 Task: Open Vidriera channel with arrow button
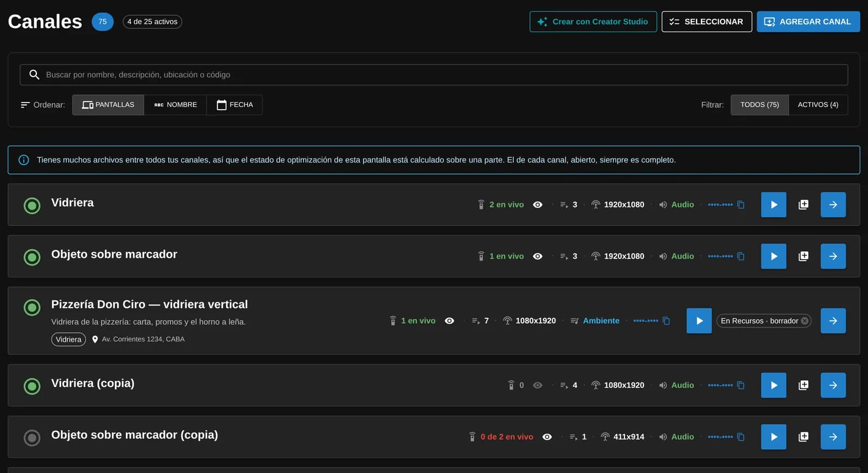click(833, 205)
